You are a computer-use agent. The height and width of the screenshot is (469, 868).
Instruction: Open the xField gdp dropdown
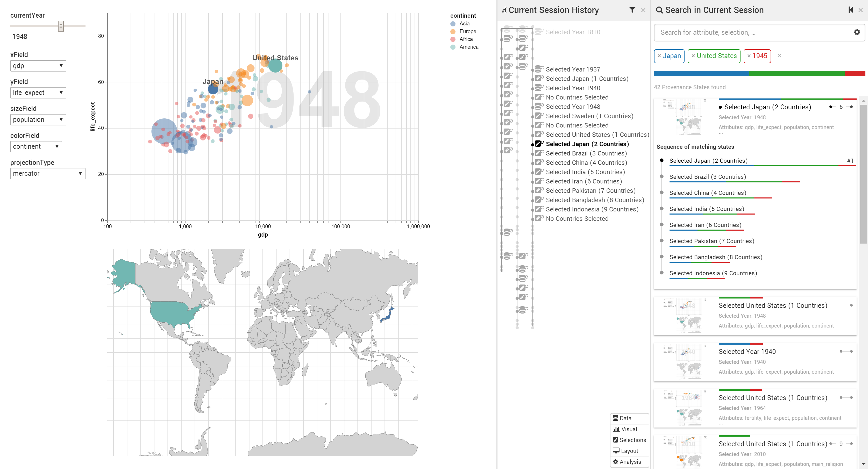pos(38,66)
